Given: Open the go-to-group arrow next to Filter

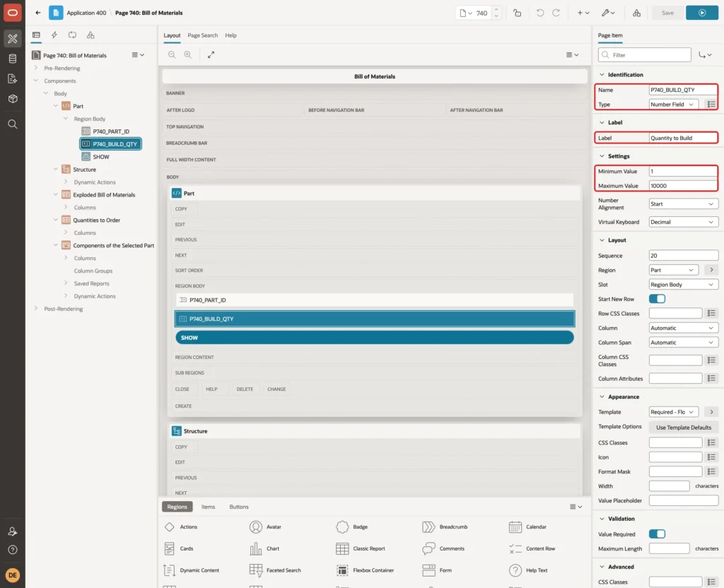Looking at the screenshot, I should pyautogui.click(x=705, y=55).
